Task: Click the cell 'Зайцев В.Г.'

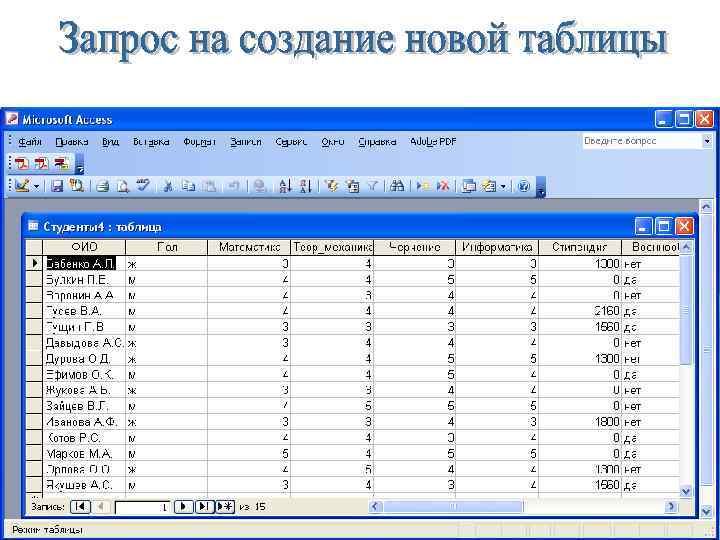Action: coord(84,406)
